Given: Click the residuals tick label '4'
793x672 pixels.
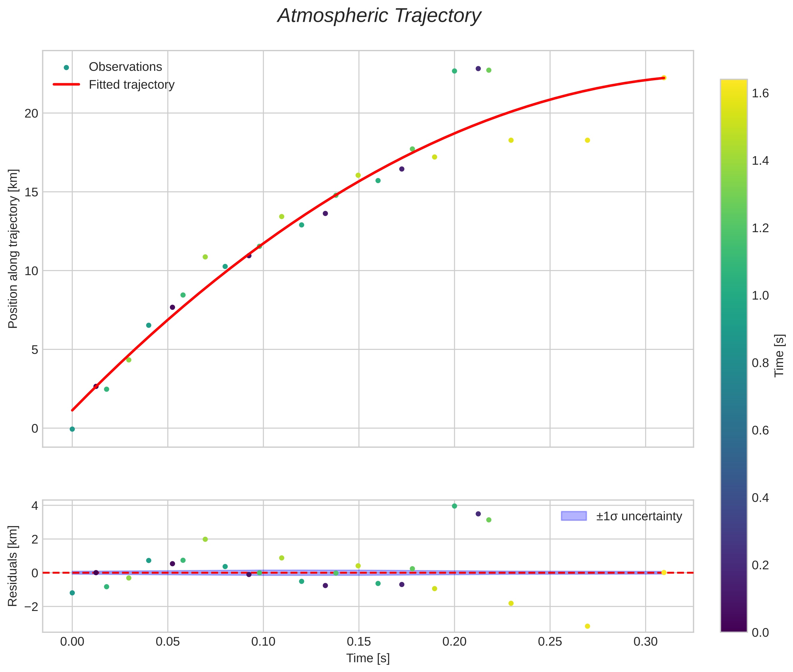Looking at the screenshot, I should click(35, 506).
